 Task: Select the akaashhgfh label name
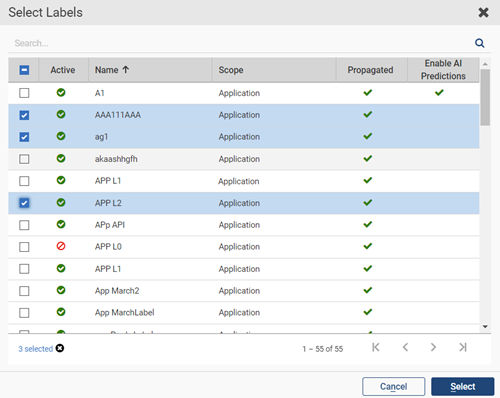pos(116,159)
